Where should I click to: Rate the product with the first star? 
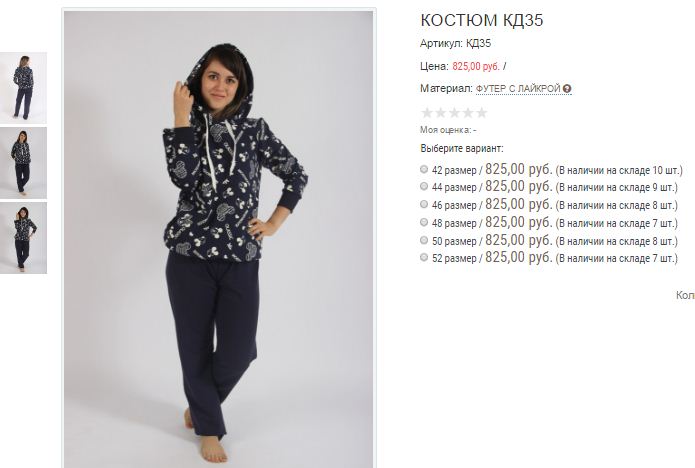427,113
